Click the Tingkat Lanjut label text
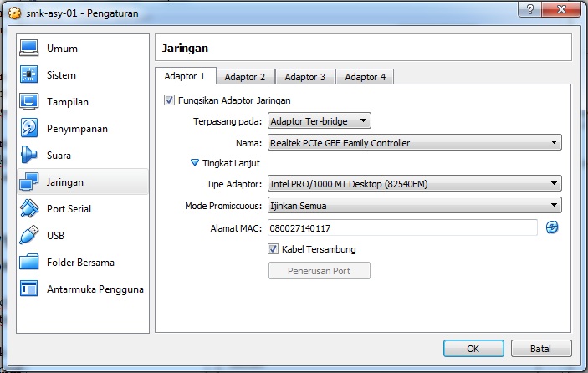The width and height of the screenshot is (588, 373). 232,163
